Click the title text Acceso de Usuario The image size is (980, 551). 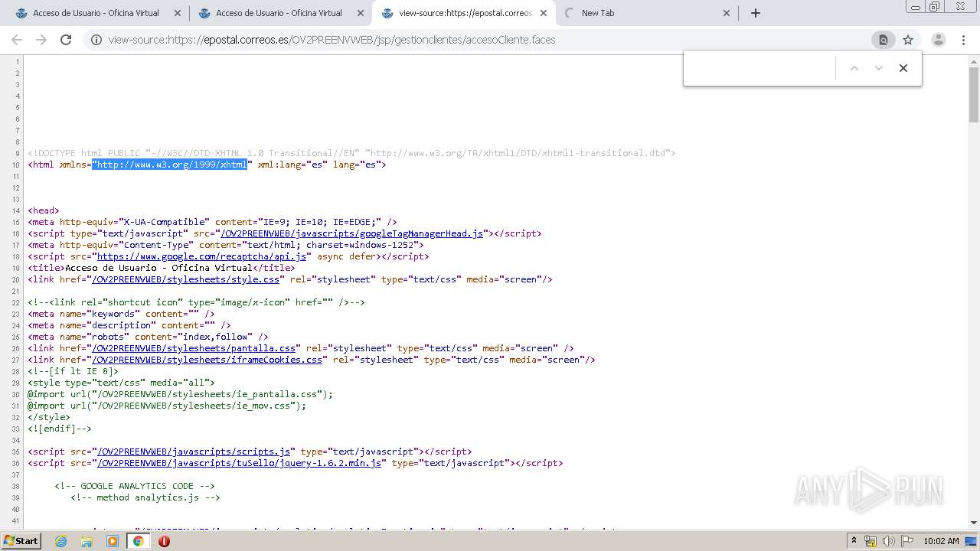[158, 268]
